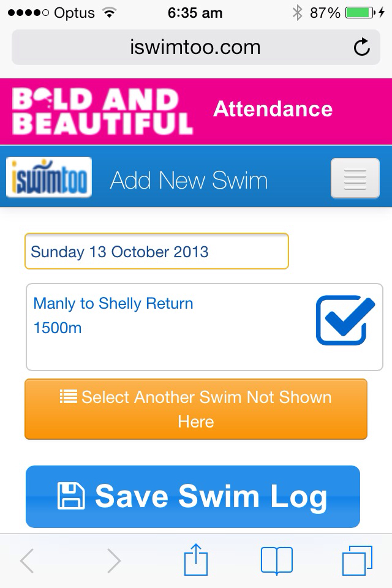
Task: Expand Select Another Swim Not Shown Here list
Action: 196,409
